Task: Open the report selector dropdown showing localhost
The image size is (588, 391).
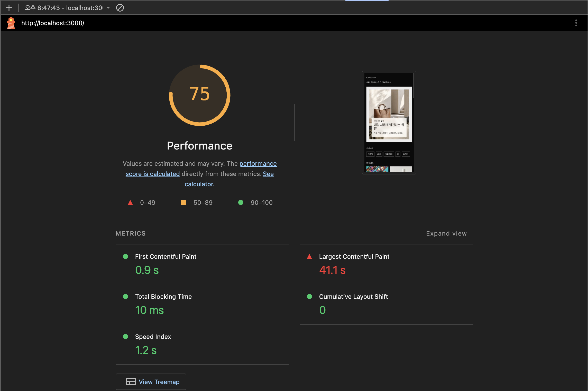Action: pyautogui.click(x=67, y=8)
